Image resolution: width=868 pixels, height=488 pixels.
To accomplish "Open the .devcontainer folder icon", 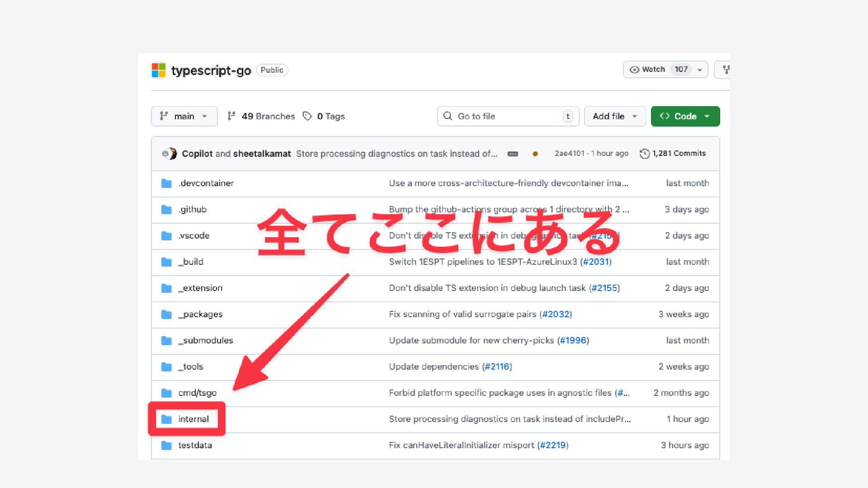I will [x=166, y=183].
